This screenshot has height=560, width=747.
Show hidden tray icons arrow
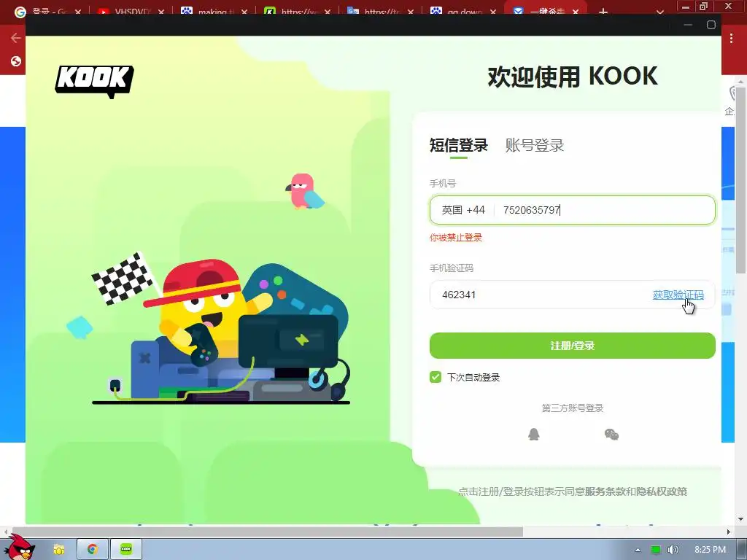[638, 550]
